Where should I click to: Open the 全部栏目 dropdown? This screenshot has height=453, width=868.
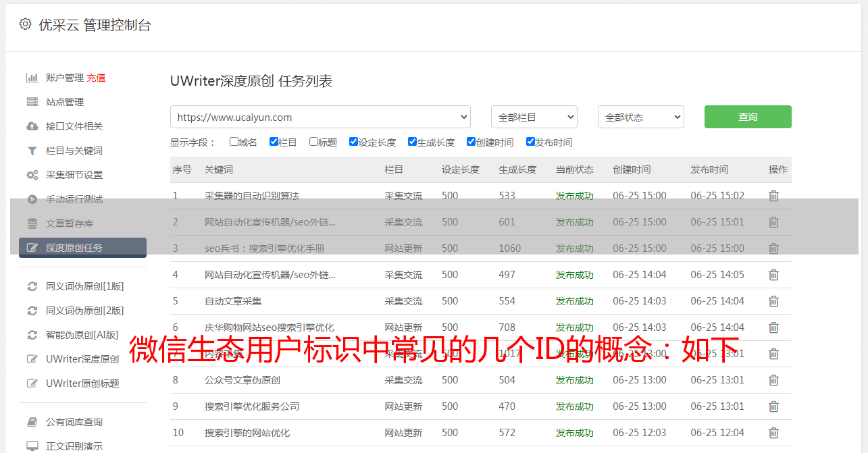(x=534, y=117)
